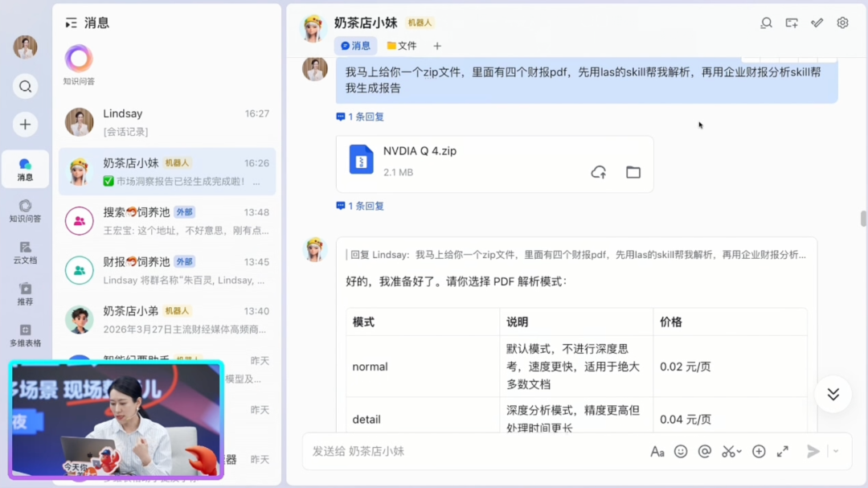This screenshot has height=488, width=868.
Task: Click the plus icon for more attachments
Action: click(x=759, y=452)
